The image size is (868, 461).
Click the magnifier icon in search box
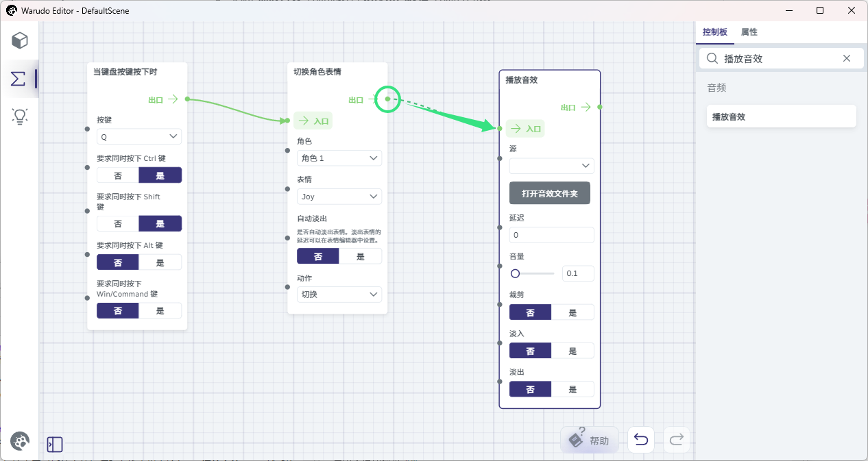tap(712, 59)
